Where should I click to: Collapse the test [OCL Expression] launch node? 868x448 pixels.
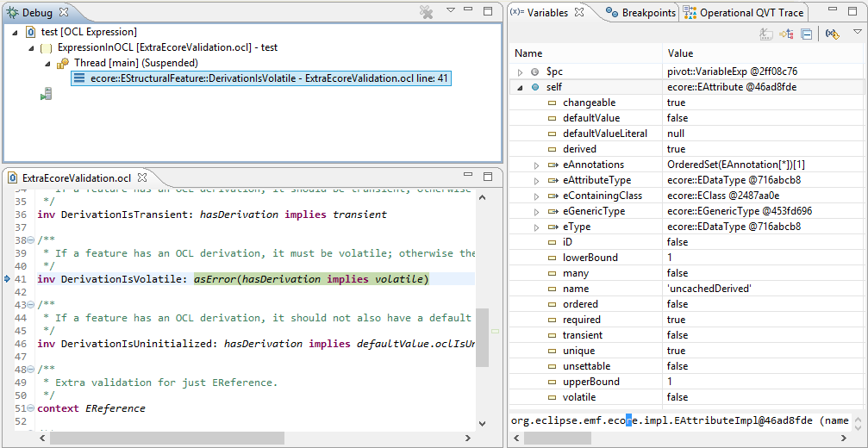(x=16, y=32)
